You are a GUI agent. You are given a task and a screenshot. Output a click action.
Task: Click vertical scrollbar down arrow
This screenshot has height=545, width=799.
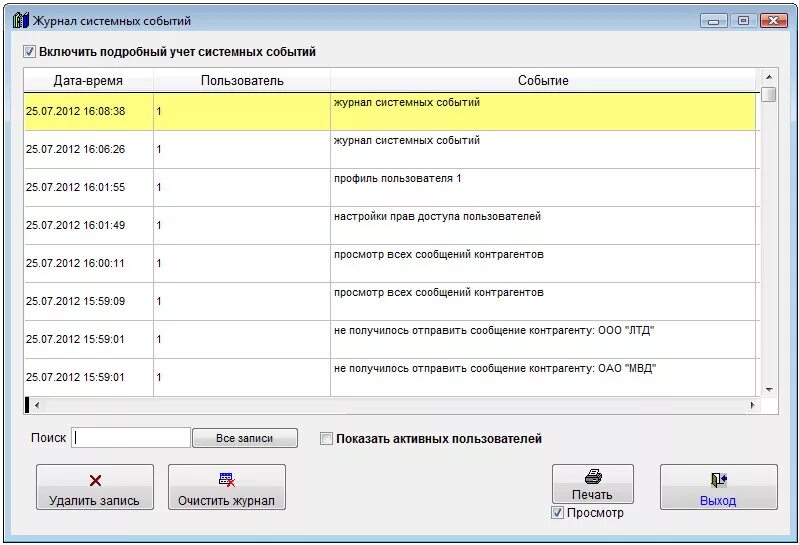click(769, 390)
